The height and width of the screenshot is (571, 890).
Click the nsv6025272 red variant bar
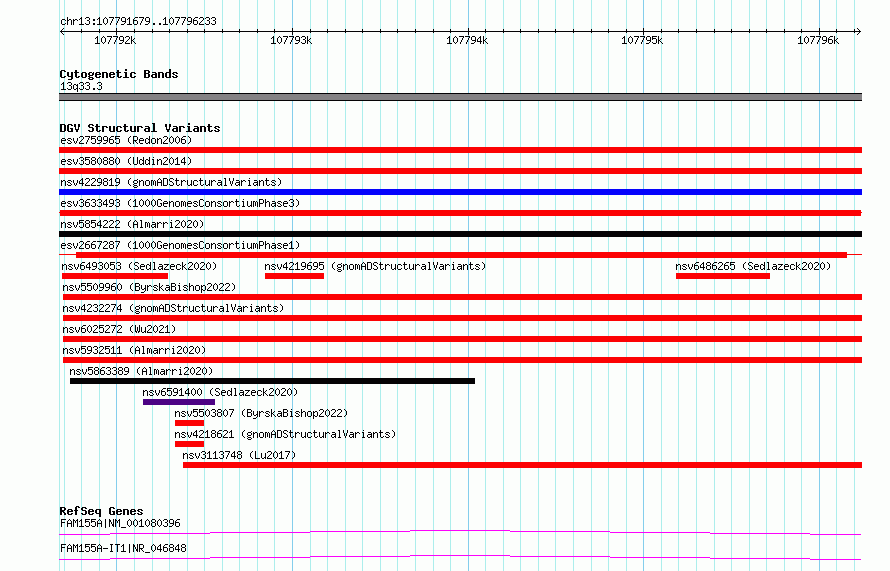[x=463, y=339]
